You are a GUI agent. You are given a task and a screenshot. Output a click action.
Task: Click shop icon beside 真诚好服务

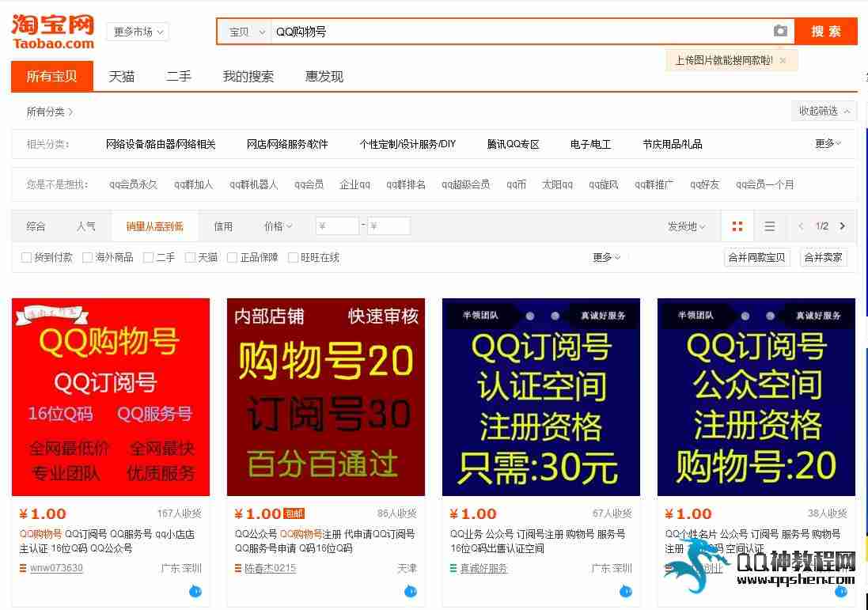pos(453,568)
